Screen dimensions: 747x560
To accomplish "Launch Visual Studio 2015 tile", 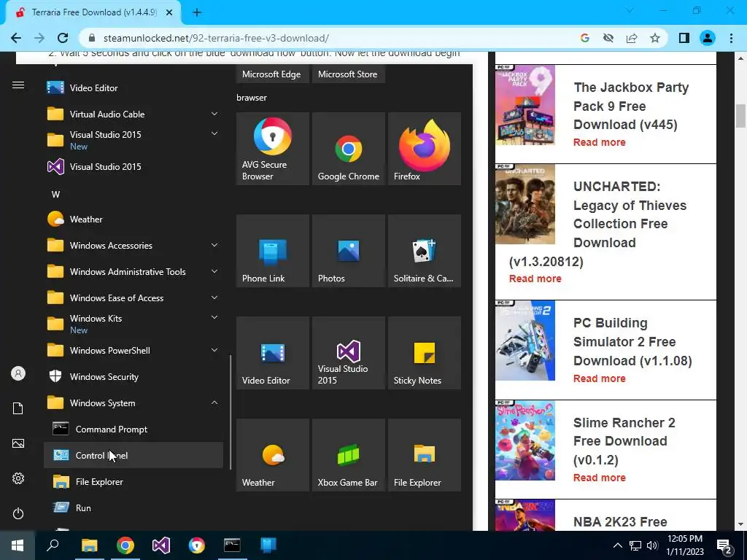I will tap(348, 353).
